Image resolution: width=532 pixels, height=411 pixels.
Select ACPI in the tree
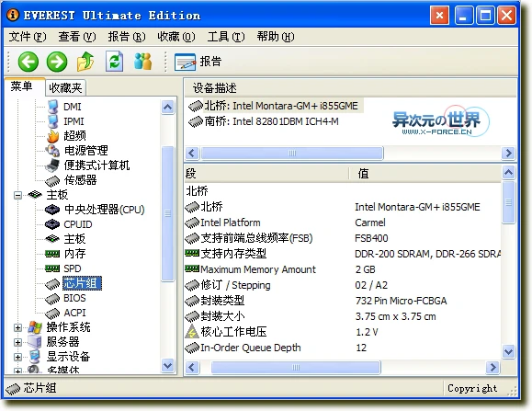74,313
